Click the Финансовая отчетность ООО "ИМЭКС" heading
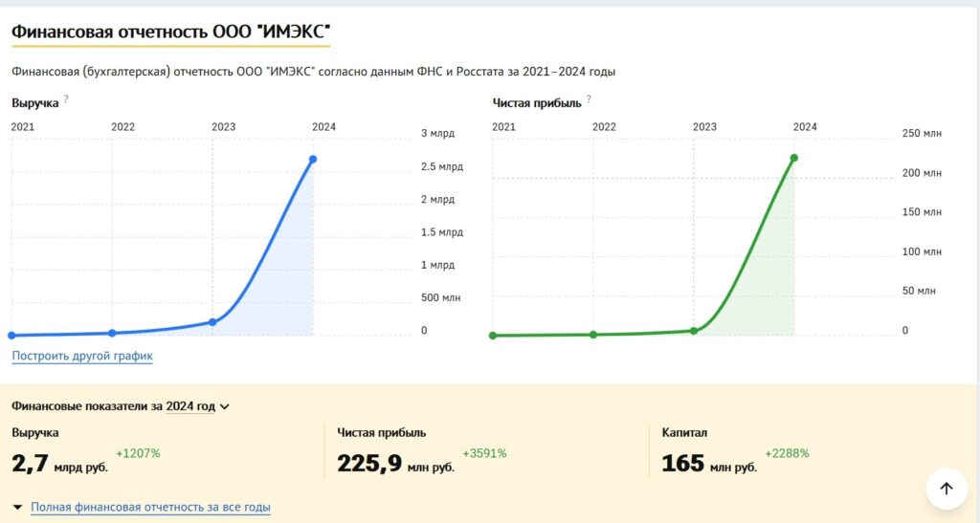Screen dimensions: 980x523 (x=170, y=32)
